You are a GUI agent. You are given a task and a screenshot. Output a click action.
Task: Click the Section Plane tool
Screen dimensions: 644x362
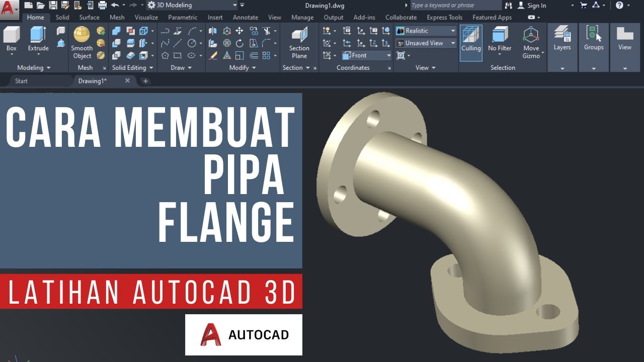point(299,43)
